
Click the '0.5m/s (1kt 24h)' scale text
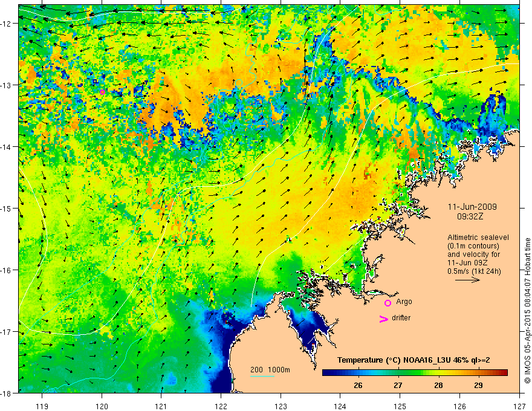474,271
